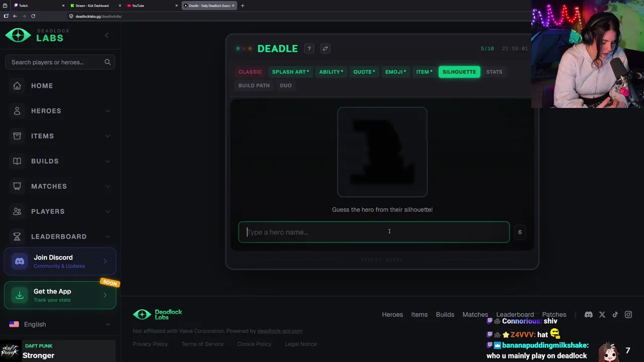644x362 pixels.
Task: Click the Deadlock Labs footer logo
Action: click(x=157, y=314)
